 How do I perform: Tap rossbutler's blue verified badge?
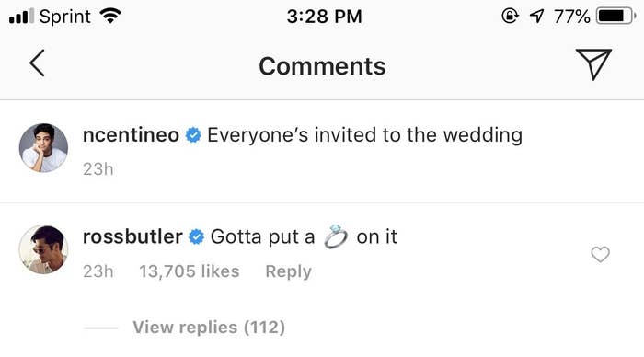pyautogui.click(x=196, y=236)
